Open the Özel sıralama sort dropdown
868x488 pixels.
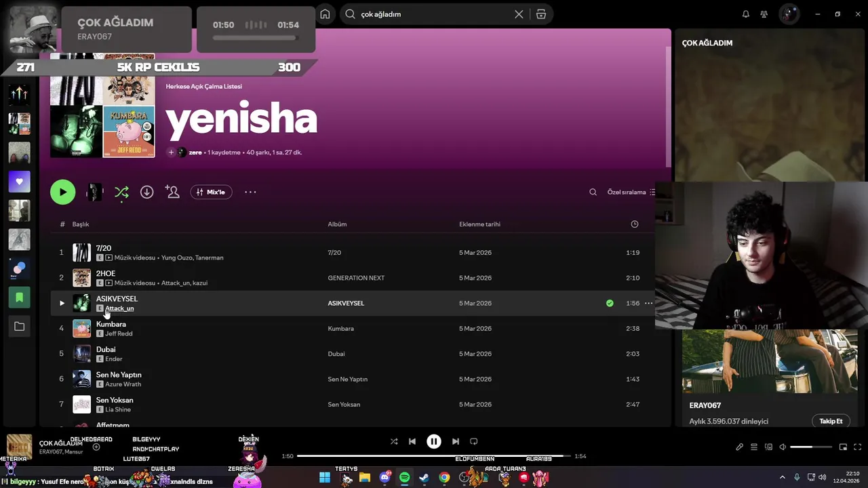(631, 192)
